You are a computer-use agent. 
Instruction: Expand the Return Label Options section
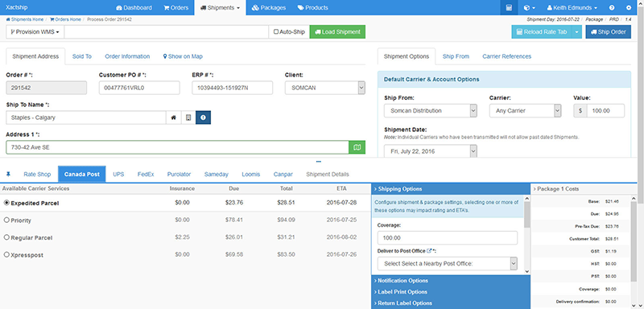(451, 303)
